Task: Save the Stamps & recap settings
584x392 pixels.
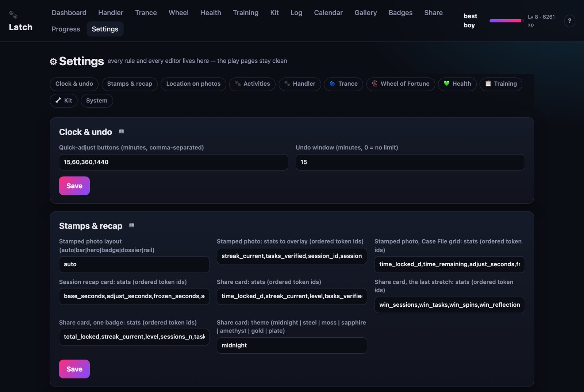Action: pyautogui.click(x=74, y=369)
